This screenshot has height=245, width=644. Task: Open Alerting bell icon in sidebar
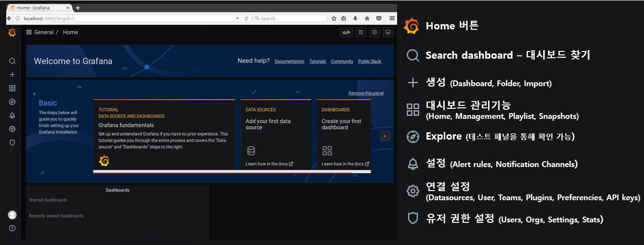click(x=12, y=116)
